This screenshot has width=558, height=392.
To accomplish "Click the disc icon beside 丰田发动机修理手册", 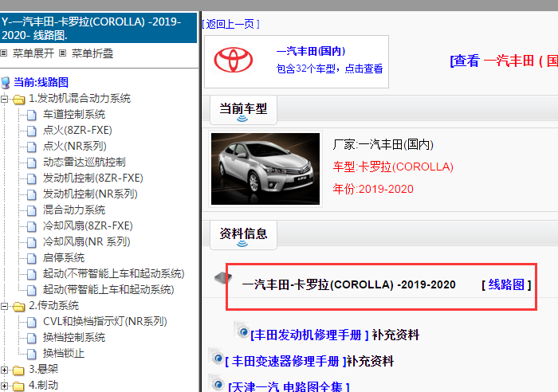I will coord(242,330).
